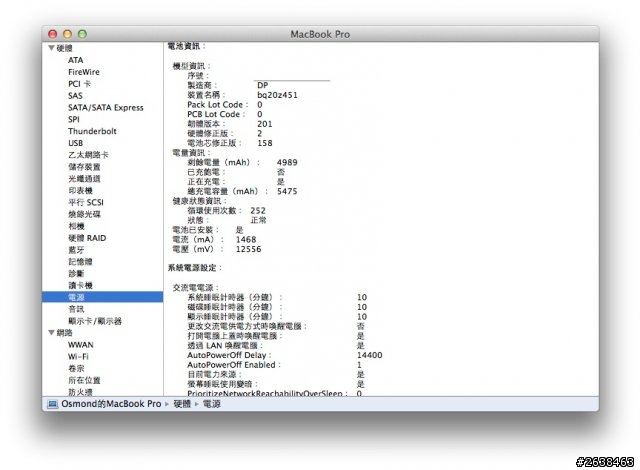Click cell revision value 158

click(264, 143)
